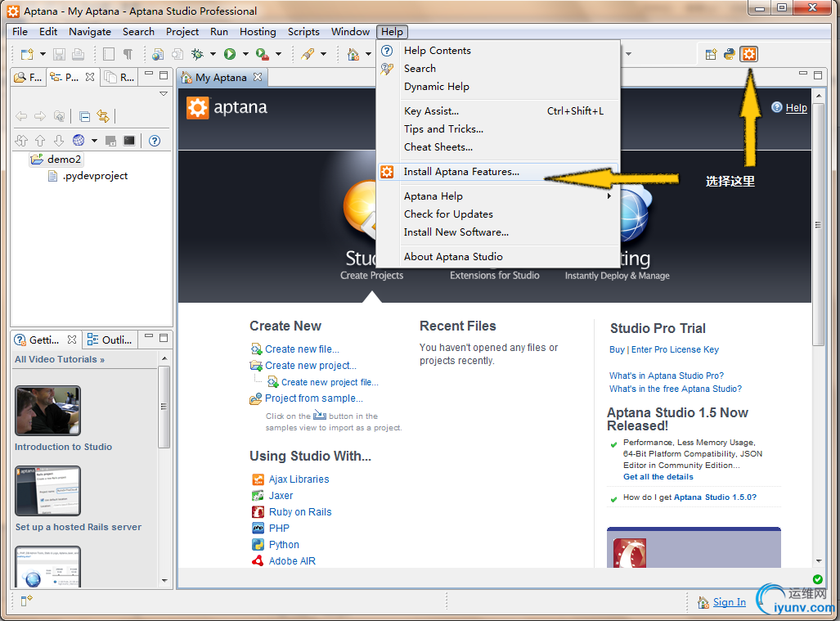840x621 pixels.
Task: Click Get all the details link
Action: pos(658,477)
